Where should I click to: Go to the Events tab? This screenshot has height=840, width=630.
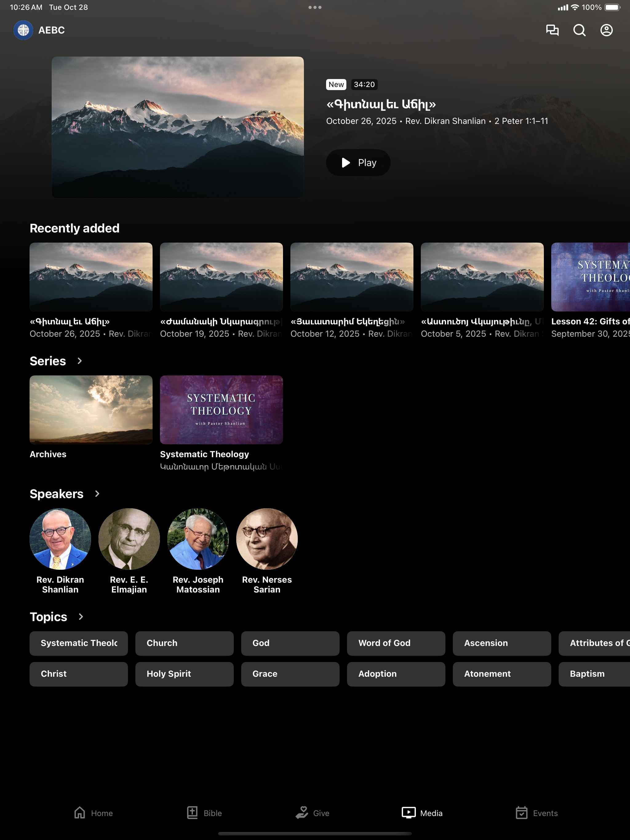pyautogui.click(x=536, y=813)
